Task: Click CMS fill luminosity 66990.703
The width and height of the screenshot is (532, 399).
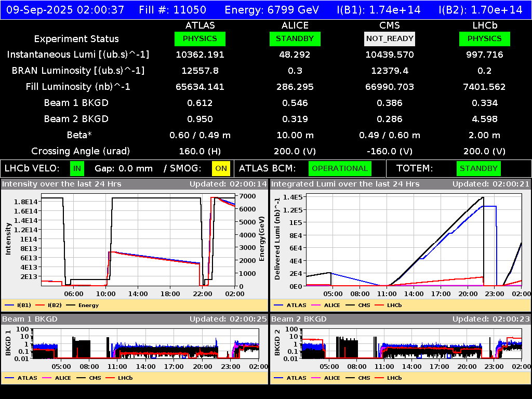Action: (390, 87)
